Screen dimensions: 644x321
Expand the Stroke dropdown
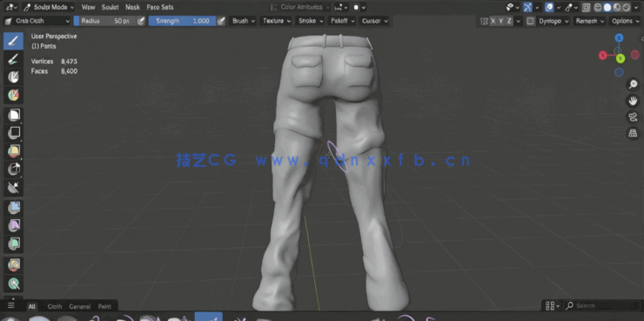click(x=310, y=21)
